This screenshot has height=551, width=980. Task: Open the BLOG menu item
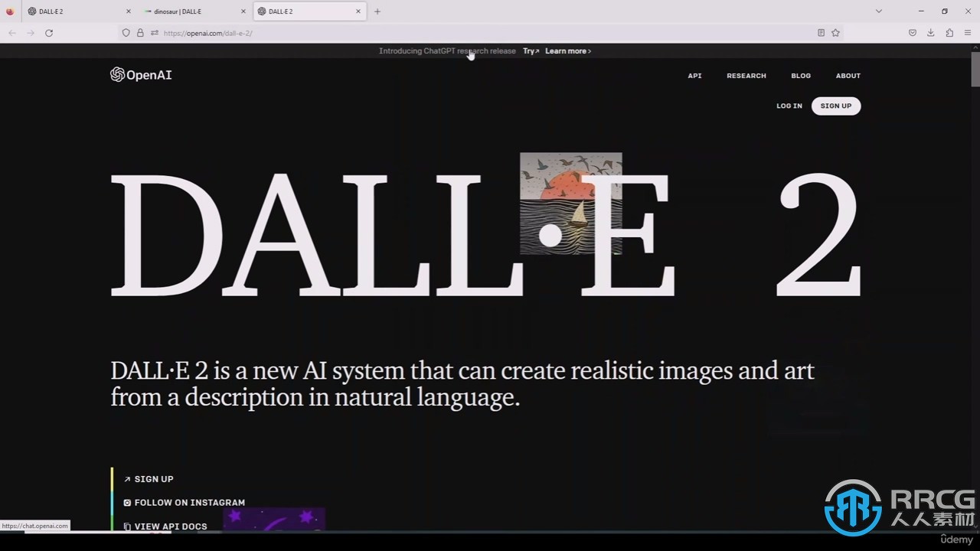coord(801,76)
